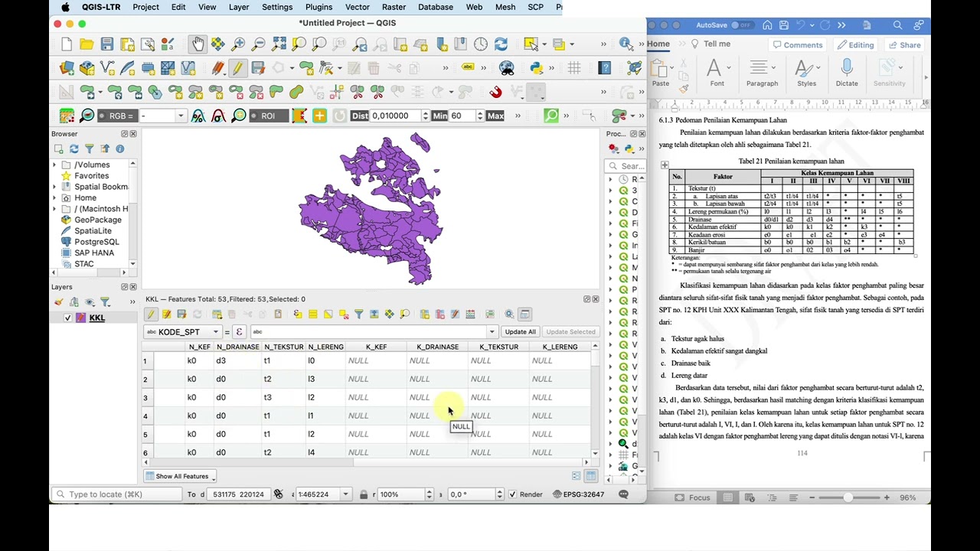Click the Share button in Word
Viewport: 980px width, 551px height.
pyautogui.click(x=904, y=45)
